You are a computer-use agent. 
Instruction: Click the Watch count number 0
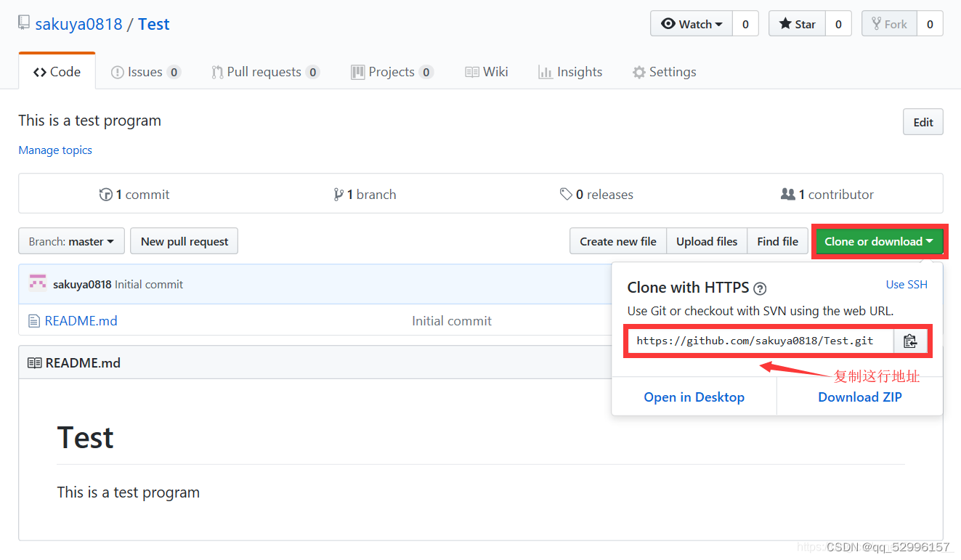[x=745, y=24]
